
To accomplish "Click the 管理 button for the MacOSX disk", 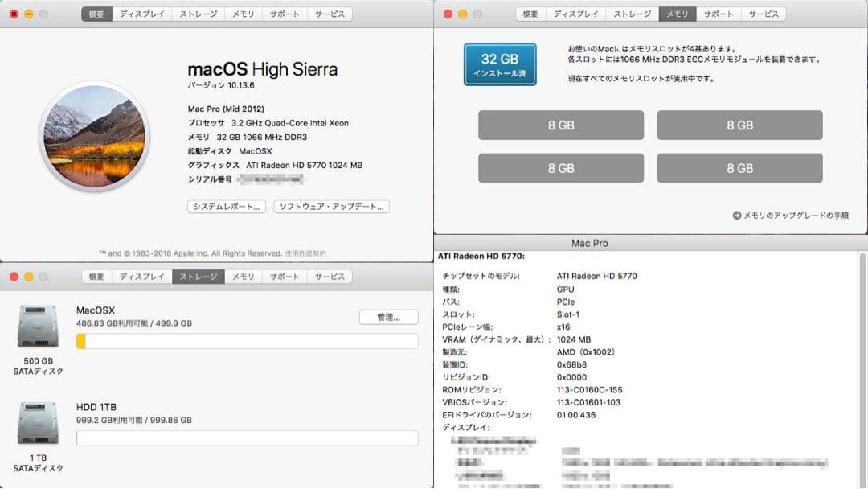I will pos(388,317).
